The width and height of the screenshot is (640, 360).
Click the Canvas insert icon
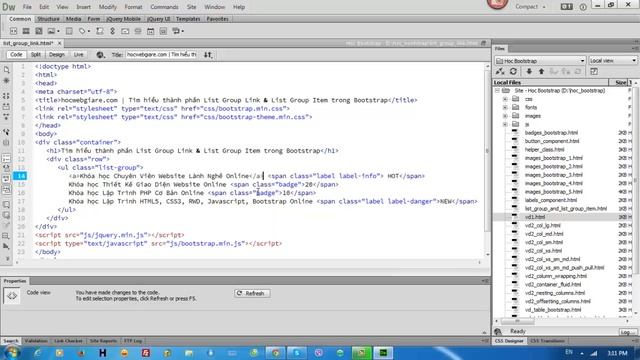click(39, 31)
